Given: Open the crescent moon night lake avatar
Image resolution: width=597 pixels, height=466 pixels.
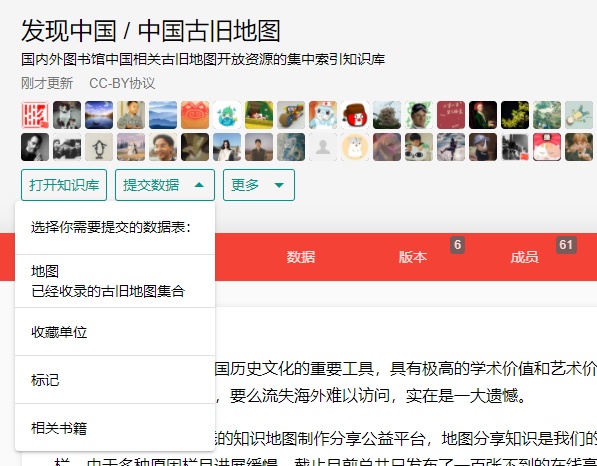Looking at the screenshot, I should point(99,115).
